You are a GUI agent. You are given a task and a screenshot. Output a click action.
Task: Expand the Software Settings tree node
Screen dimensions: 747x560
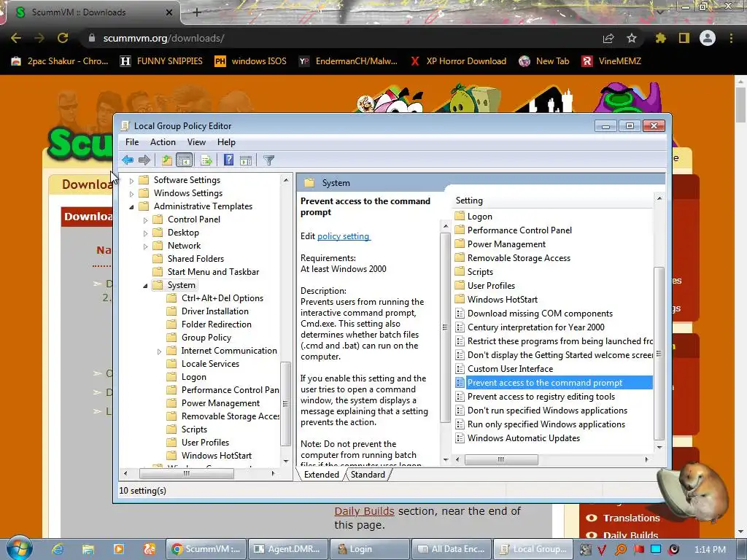click(x=132, y=181)
